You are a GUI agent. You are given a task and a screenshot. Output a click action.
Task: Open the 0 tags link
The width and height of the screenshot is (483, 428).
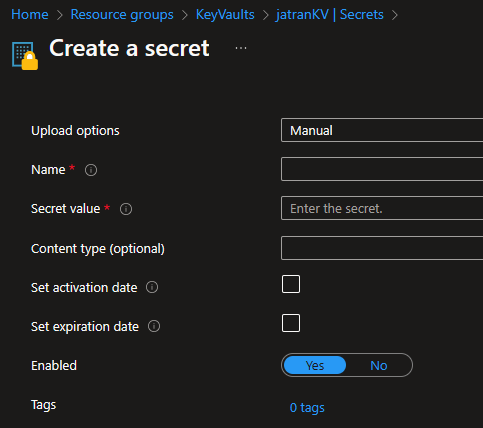pos(307,407)
